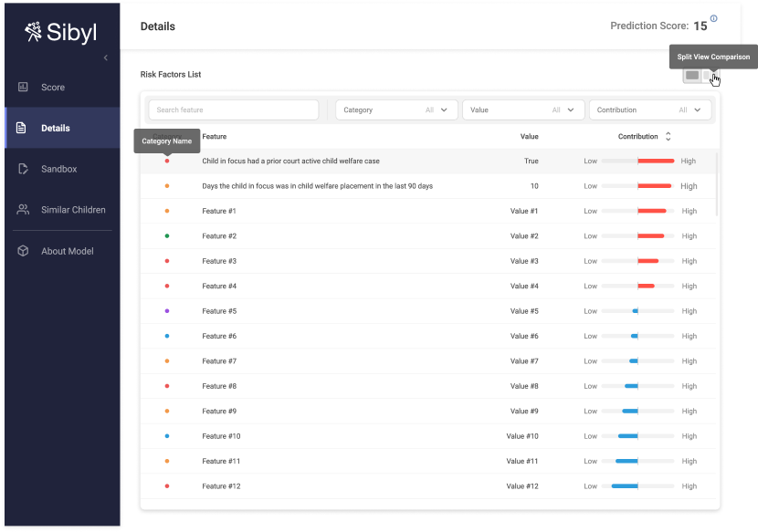Sort by Contribution column arrows
Image resolution: width=758 pixels, height=532 pixels.
668,137
